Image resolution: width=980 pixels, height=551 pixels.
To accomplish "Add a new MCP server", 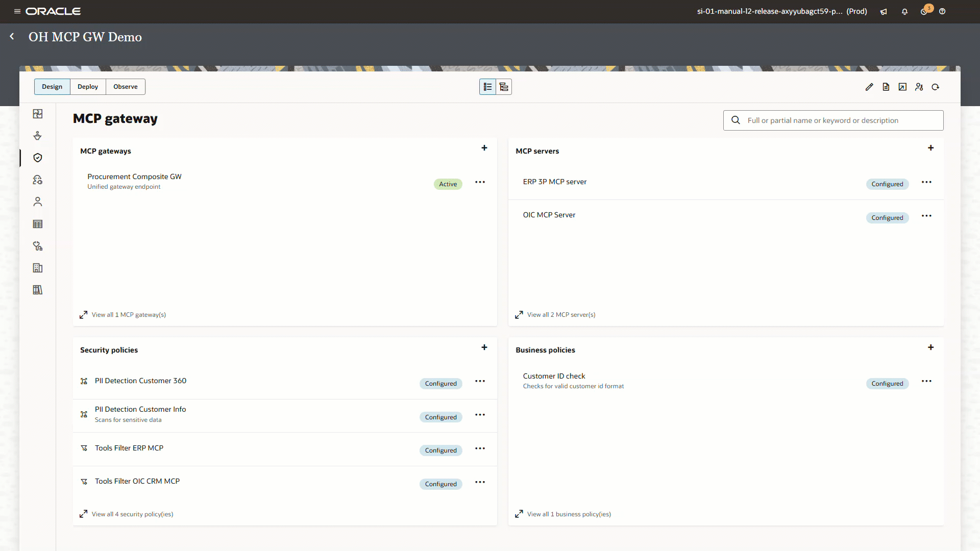I will pos(931,148).
